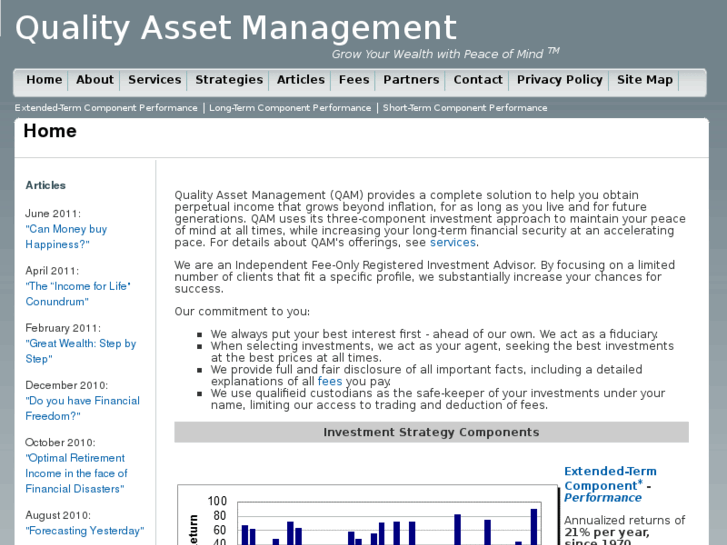
Task: Select the Fees menu item
Action: [x=354, y=80]
